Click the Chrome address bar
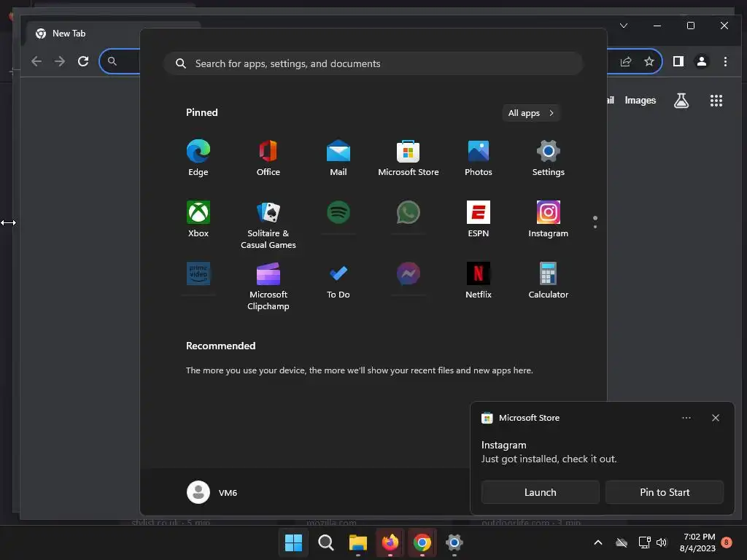 coord(381,61)
